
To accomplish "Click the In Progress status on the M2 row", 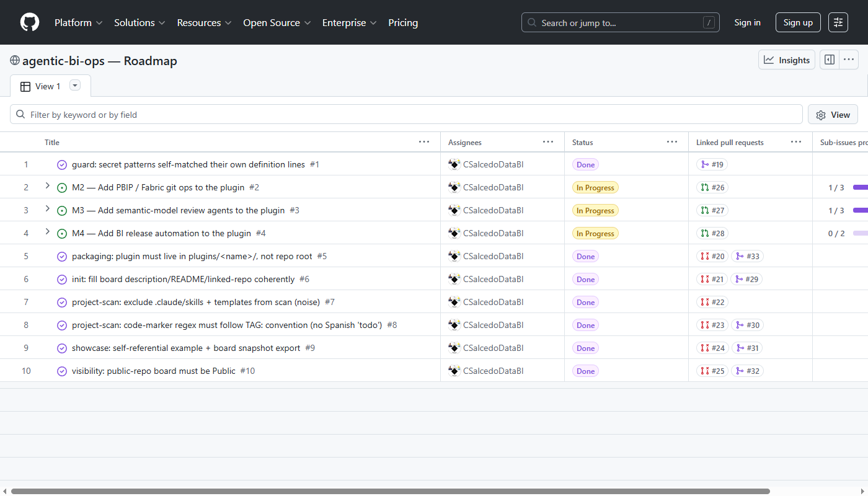I will (595, 187).
